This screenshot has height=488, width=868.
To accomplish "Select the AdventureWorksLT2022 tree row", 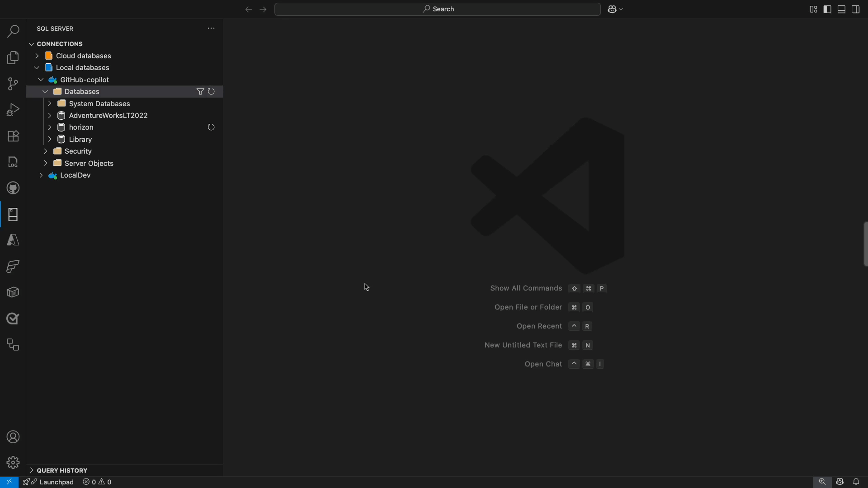I will click(x=125, y=116).
